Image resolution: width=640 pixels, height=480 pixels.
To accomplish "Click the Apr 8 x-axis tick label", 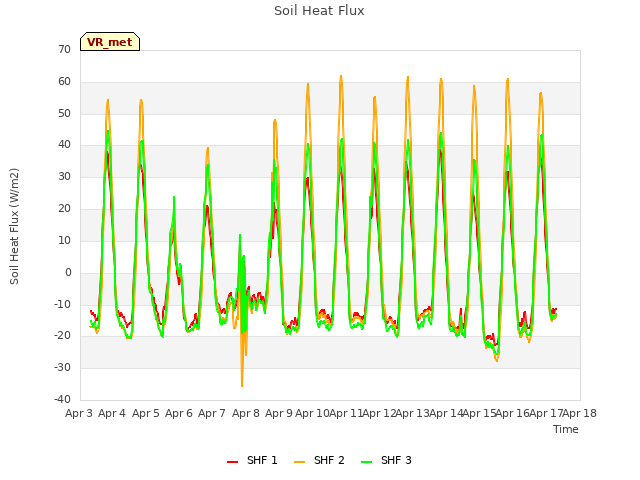I will (x=246, y=413).
